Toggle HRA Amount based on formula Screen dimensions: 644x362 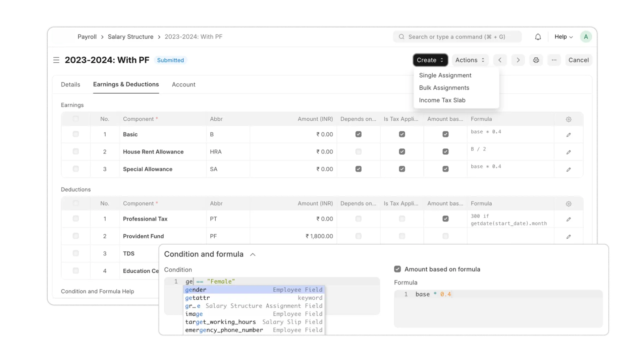click(445, 152)
